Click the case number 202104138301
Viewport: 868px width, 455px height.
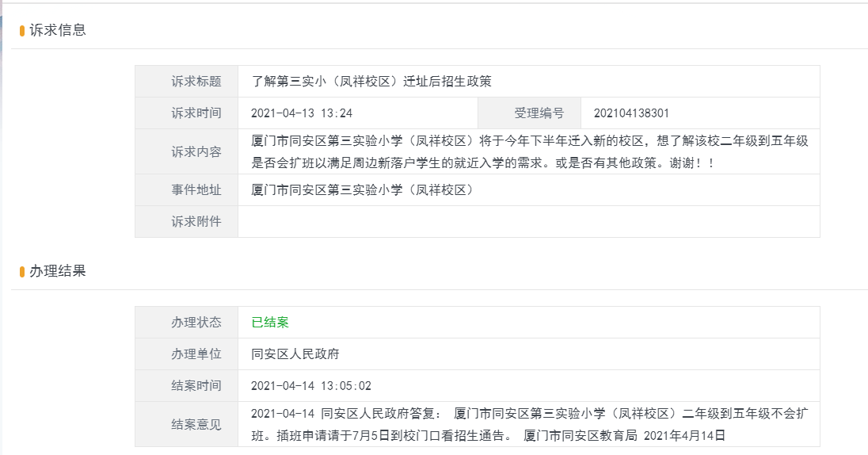[x=632, y=113]
